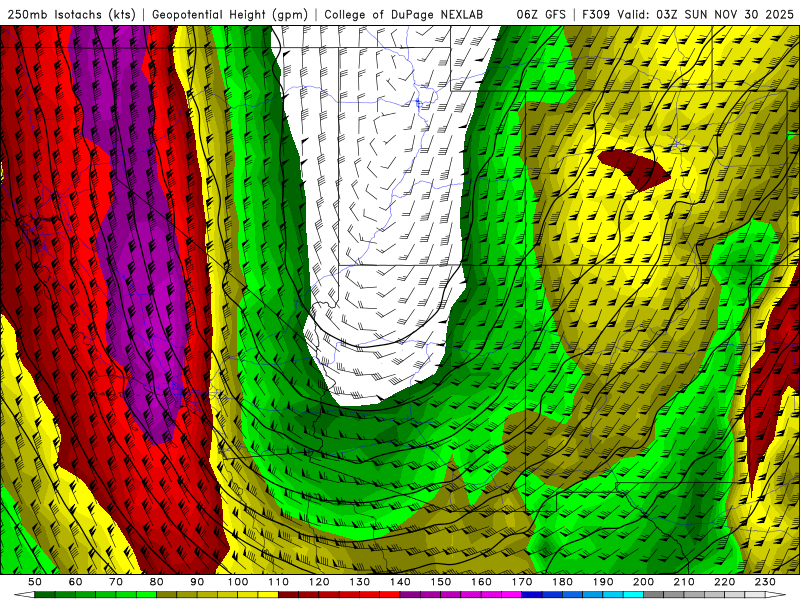Click the 'Geopotential Height (gpm)' title text
Viewport: 800px width, 600px height.
(230, 15)
